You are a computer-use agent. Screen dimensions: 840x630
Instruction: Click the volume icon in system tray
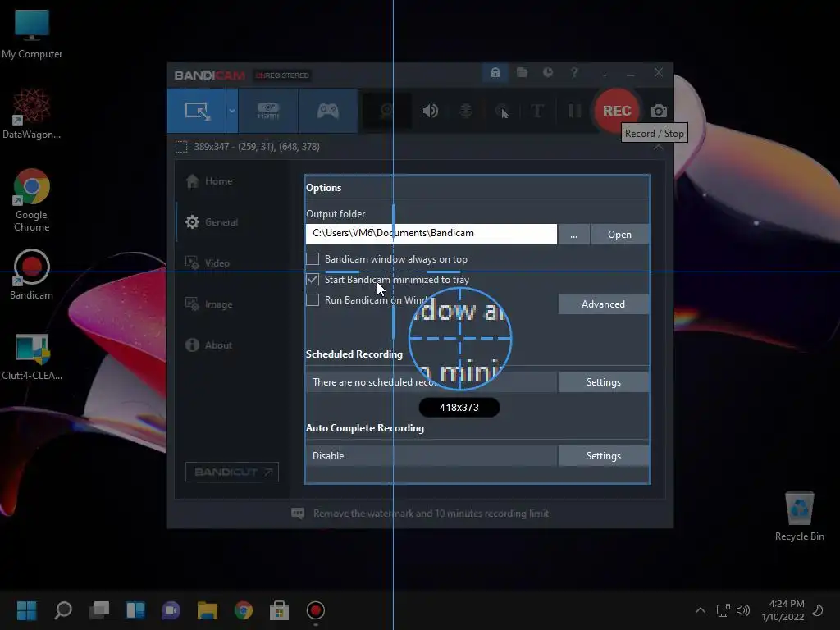tap(743, 610)
